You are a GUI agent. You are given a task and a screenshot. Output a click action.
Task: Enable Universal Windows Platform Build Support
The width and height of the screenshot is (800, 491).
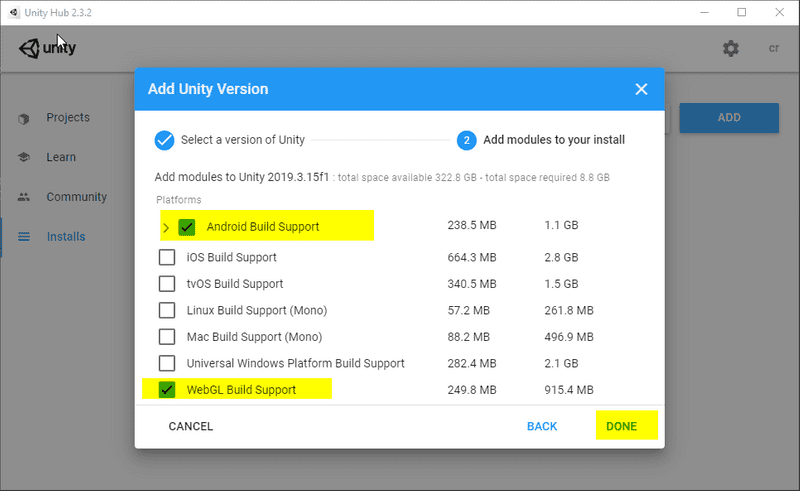167,363
